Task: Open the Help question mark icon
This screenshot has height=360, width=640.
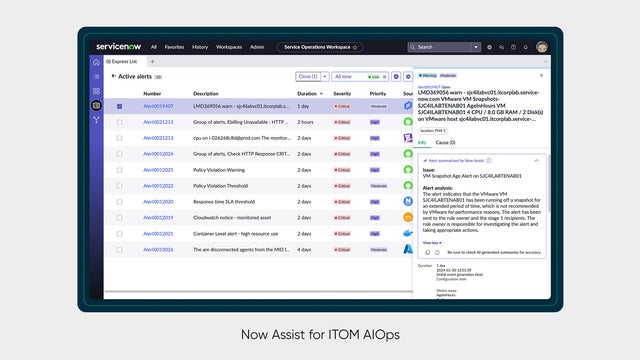Action: tap(513, 47)
